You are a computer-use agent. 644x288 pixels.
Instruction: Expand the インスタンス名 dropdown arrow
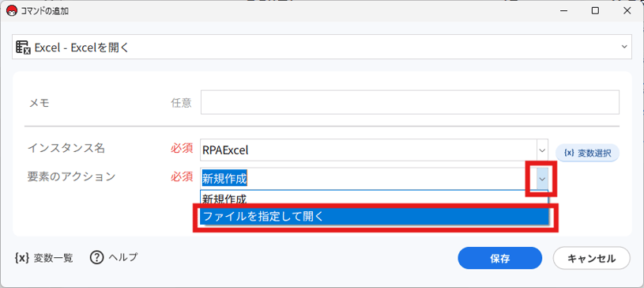[x=543, y=150]
